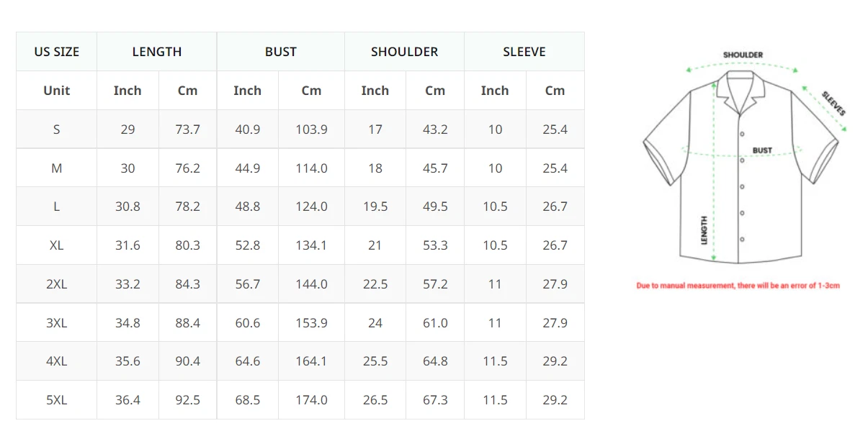
Task: Click the Unit row label cell
Action: pyautogui.click(x=56, y=91)
